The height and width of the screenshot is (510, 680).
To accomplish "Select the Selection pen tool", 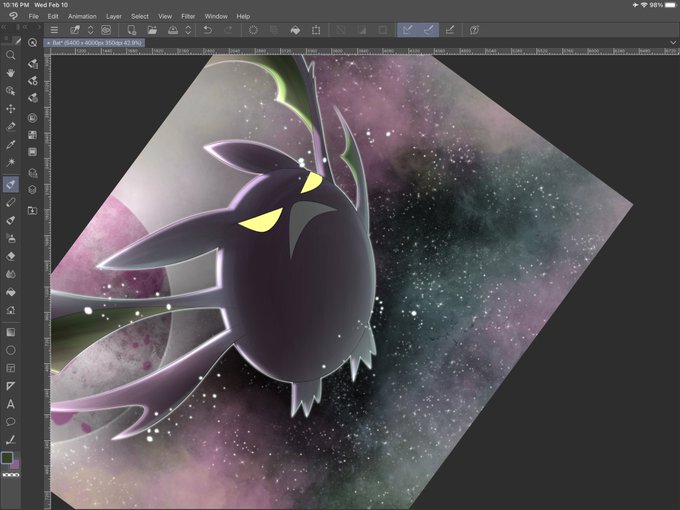I will (10, 126).
